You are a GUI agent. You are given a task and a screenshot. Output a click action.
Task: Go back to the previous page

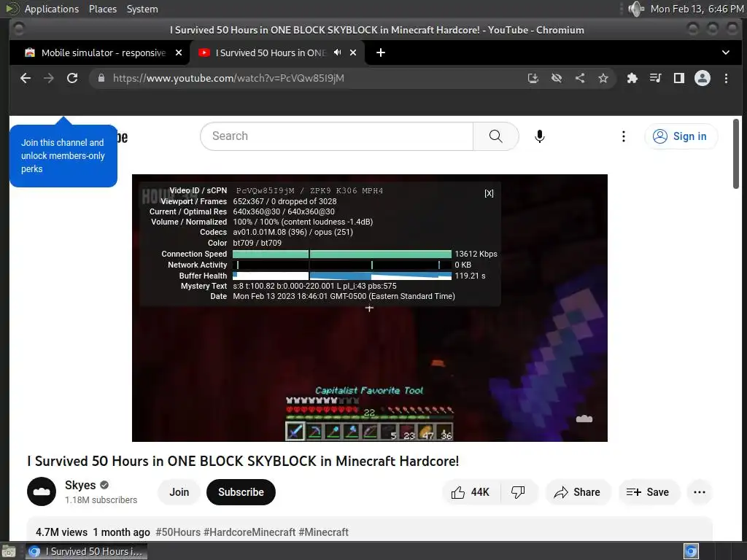click(26, 78)
